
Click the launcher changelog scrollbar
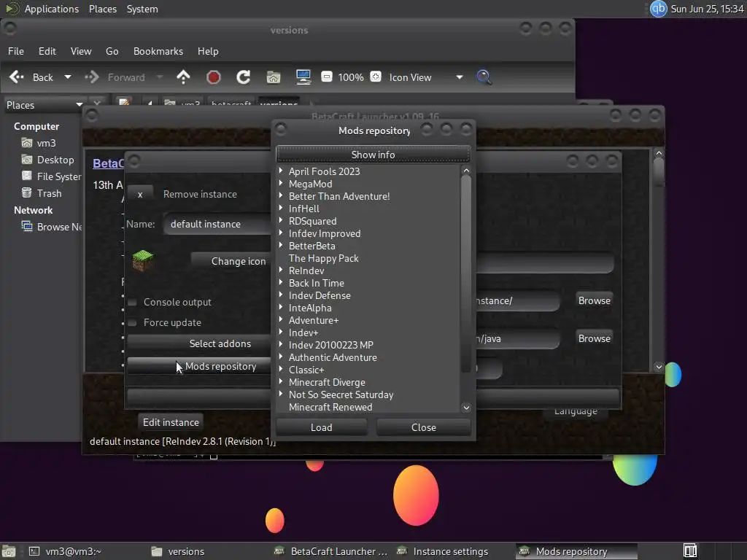click(659, 172)
